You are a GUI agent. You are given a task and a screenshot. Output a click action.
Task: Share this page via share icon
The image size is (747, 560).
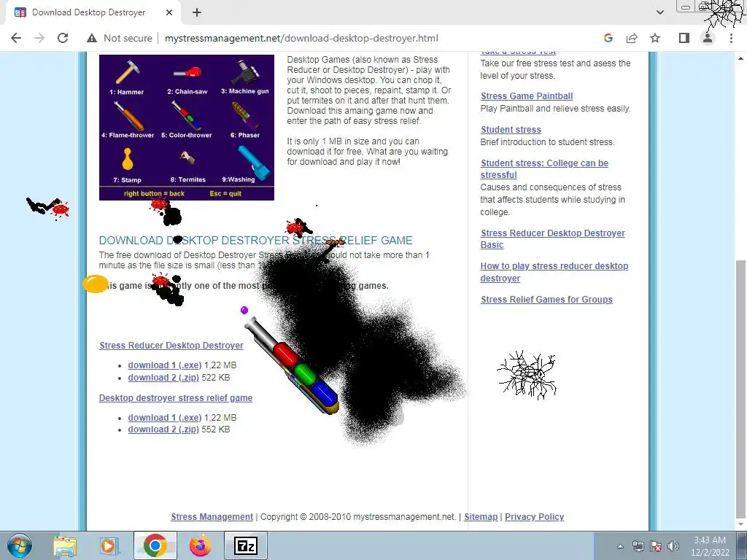(632, 38)
